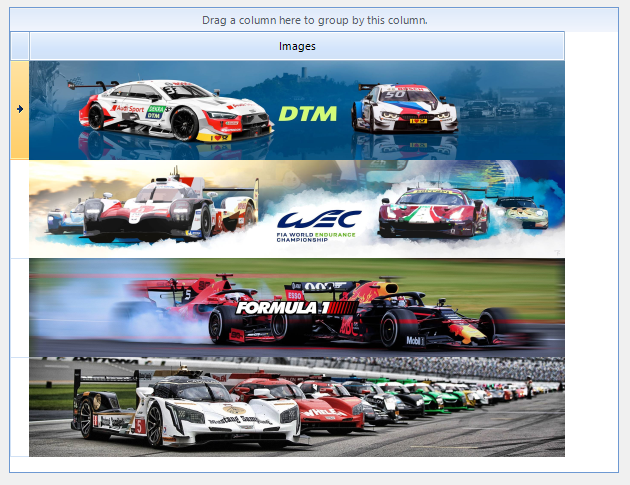Image resolution: width=630 pixels, height=485 pixels.
Task: Click the row header of the Formula 1 row
Action: [x=20, y=308]
